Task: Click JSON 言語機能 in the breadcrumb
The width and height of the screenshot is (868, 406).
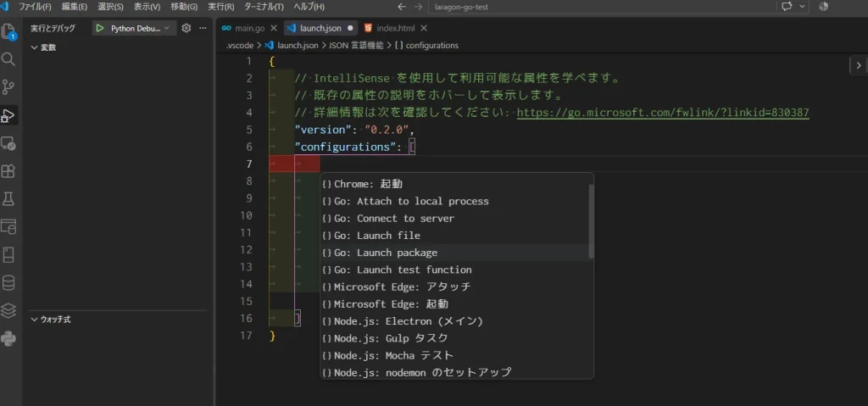Action: (x=356, y=46)
